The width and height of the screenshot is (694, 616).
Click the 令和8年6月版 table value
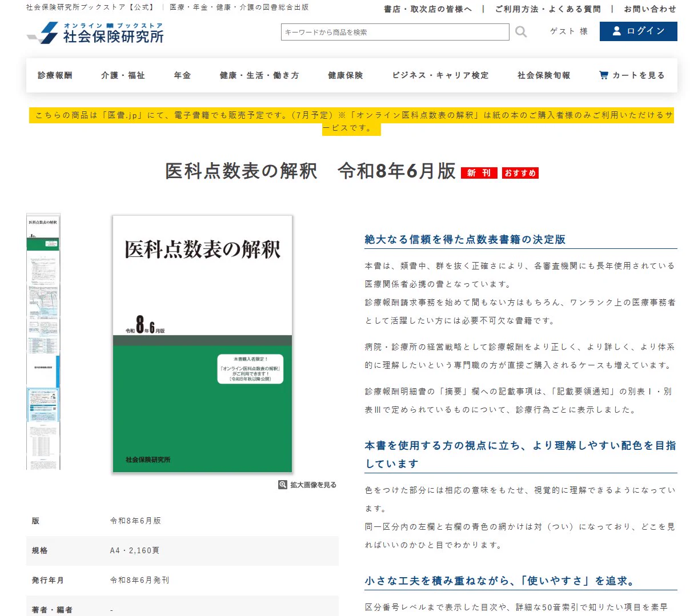point(135,521)
